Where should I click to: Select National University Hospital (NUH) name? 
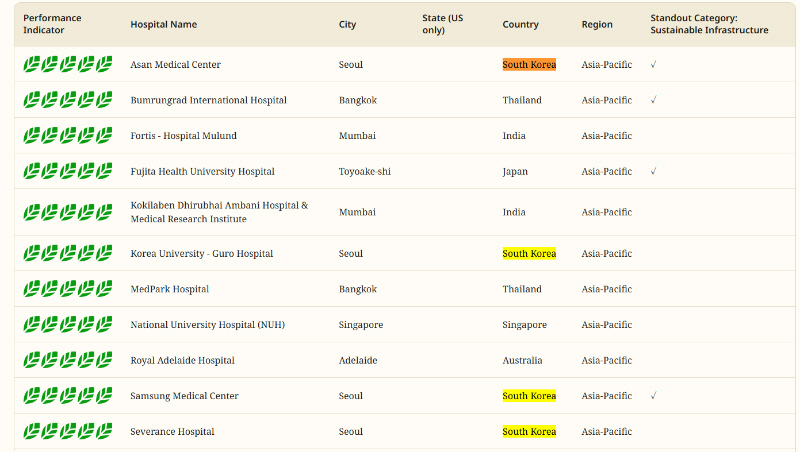point(207,325)
